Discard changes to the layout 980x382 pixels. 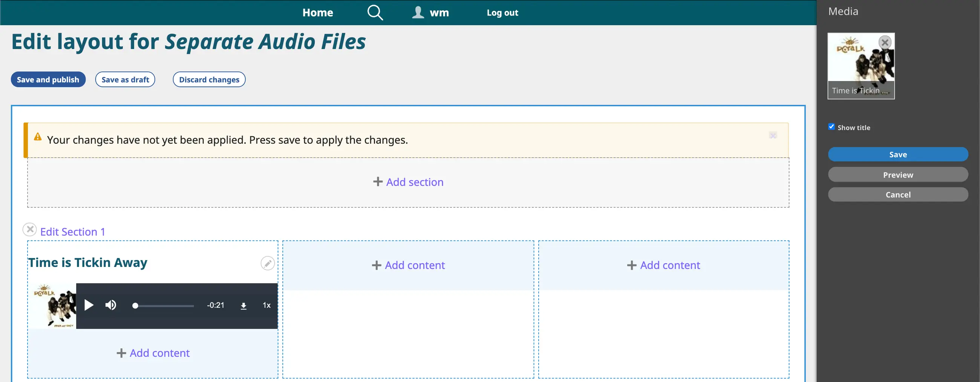point(209,80)
